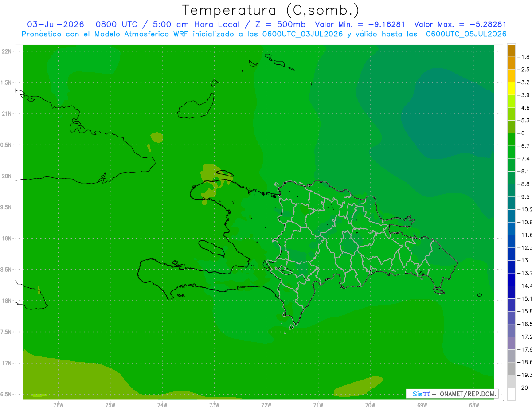The width and height of the screenshot is (532, 411).
Task: Click the -2.5 colorbar value
Action: coord(524,70)
